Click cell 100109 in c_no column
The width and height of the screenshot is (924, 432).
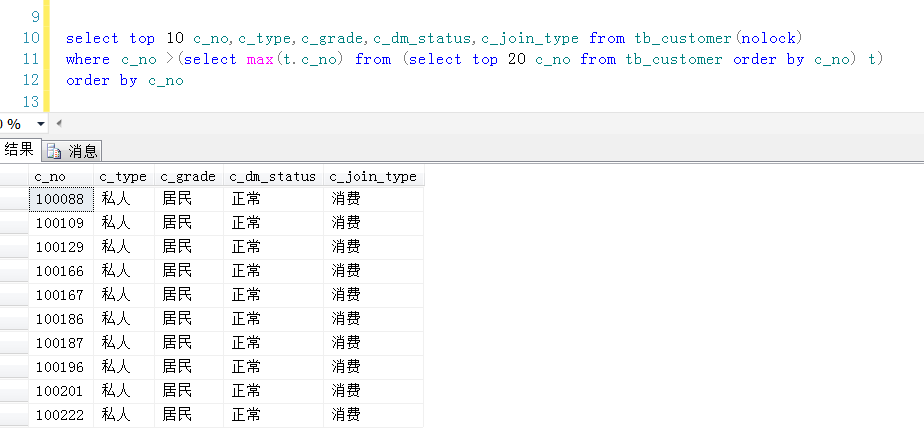coord(61,223)
